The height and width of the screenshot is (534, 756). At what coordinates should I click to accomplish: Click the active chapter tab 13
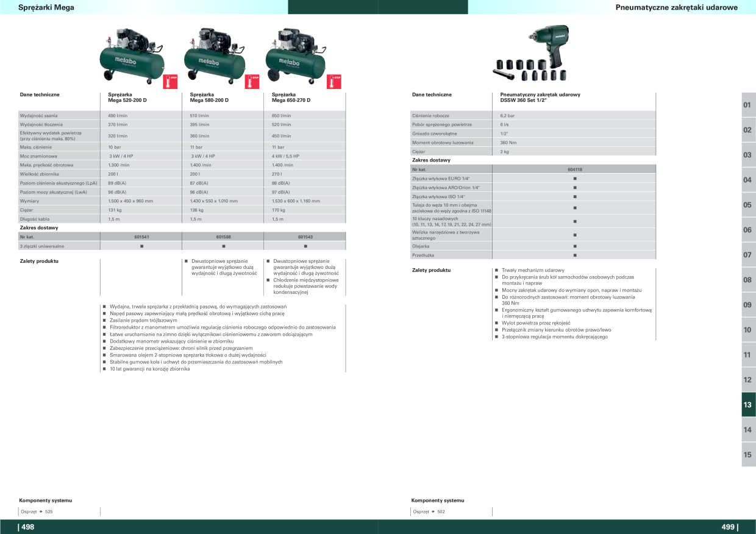pos(748,405)
